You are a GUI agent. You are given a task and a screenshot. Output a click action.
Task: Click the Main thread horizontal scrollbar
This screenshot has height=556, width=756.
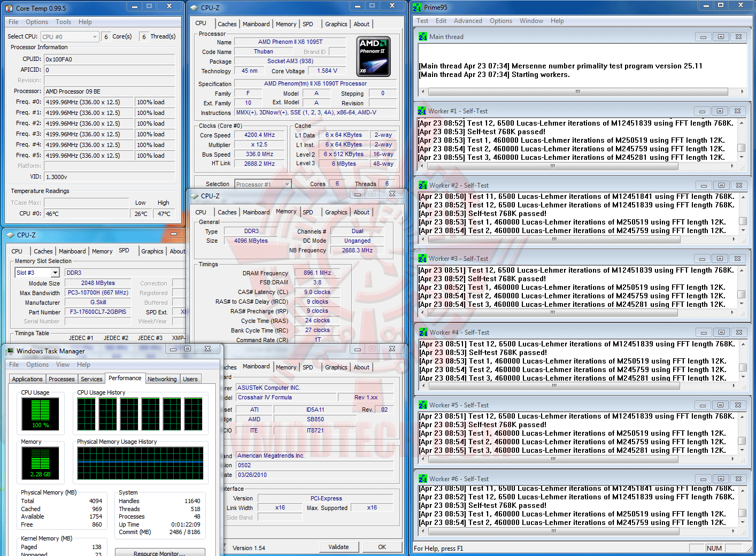[577, 91]
